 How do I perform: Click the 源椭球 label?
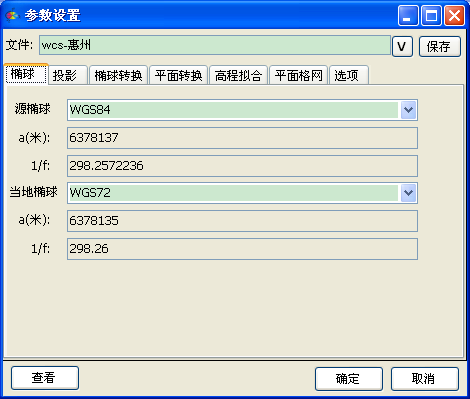pyautogui.click(x=32, y=109)
